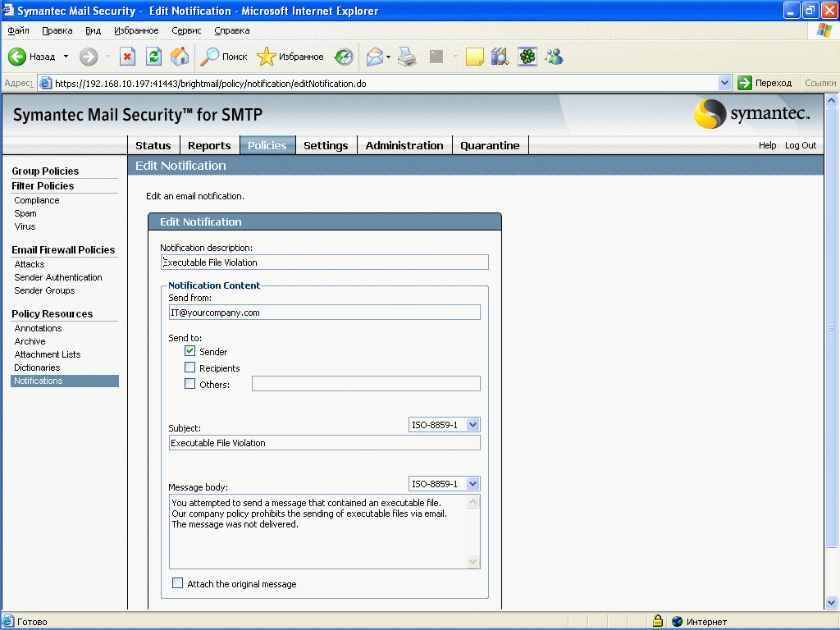
Task: Toggle the Sender checkbox
Action: click(189, 351)
